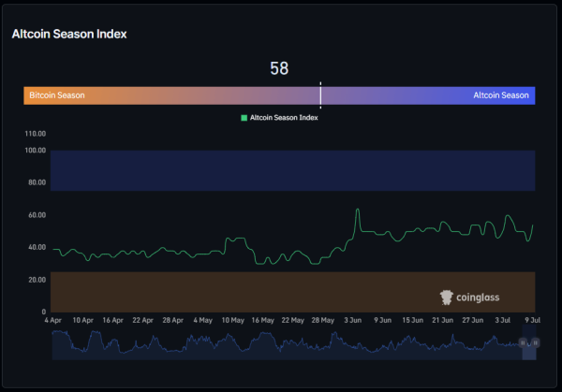Screen dimensions: 562x392
Task: Click the 60.00 y-axis label
Action: tap(37, 215)
